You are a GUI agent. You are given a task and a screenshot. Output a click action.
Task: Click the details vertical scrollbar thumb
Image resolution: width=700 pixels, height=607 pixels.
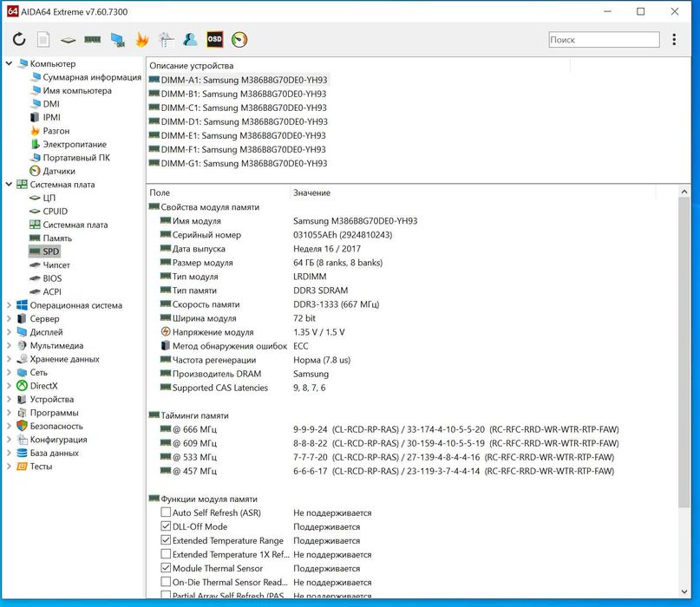(684, 352)
